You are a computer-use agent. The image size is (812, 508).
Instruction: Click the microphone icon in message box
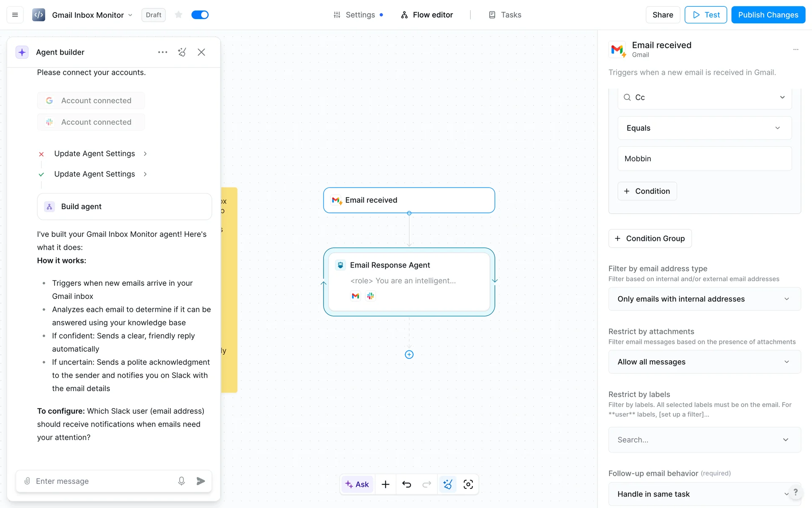[181, 481]
